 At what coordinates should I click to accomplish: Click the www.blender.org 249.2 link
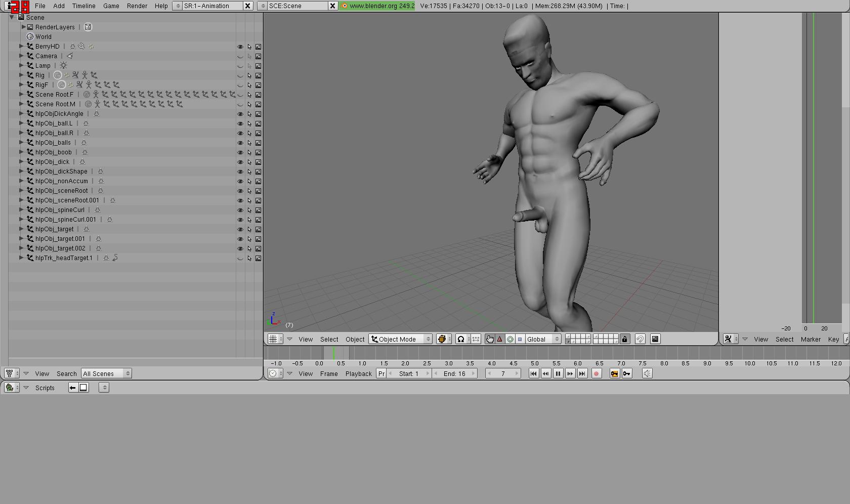click(377, 6)
